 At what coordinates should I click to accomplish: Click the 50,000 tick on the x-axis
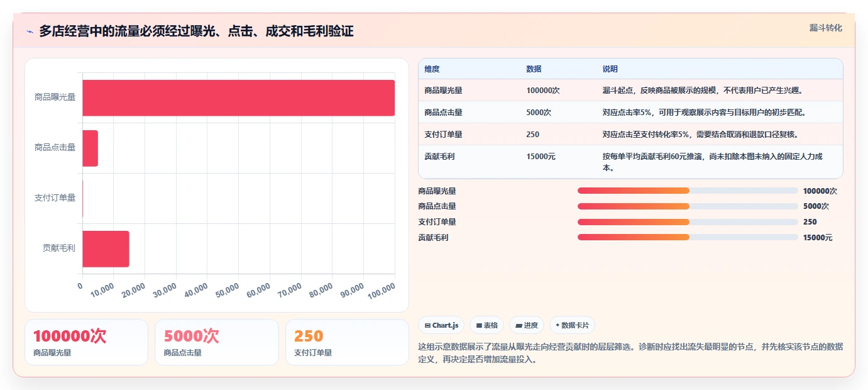(x=228, y=290)
